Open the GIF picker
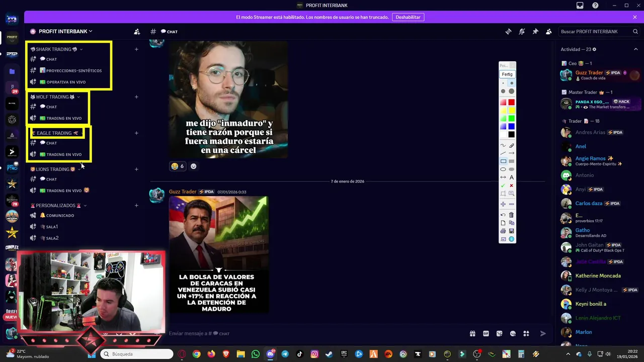Image resolution: width=644 pixels, height=362 pixels. tap(486, 333)
